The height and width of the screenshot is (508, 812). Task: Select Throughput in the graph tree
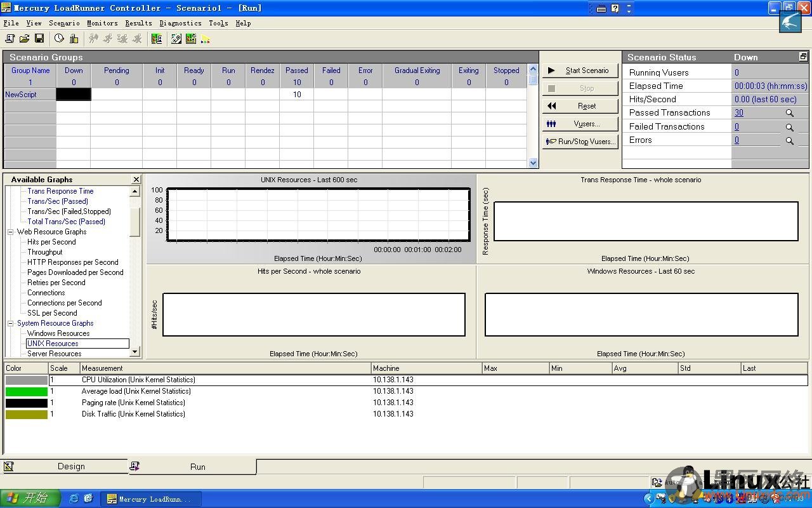coord(44,252)
